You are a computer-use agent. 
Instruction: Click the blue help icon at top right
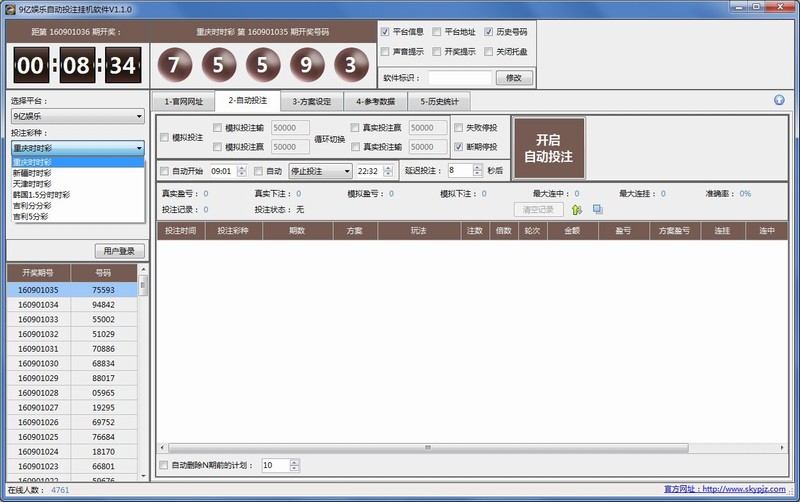(779, 100)
